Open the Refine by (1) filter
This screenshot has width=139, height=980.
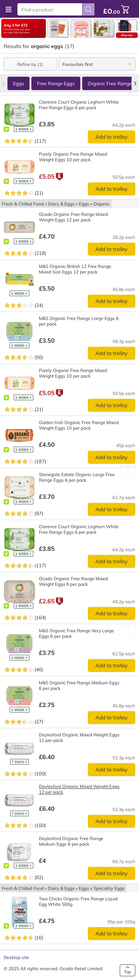coord(30,64)
